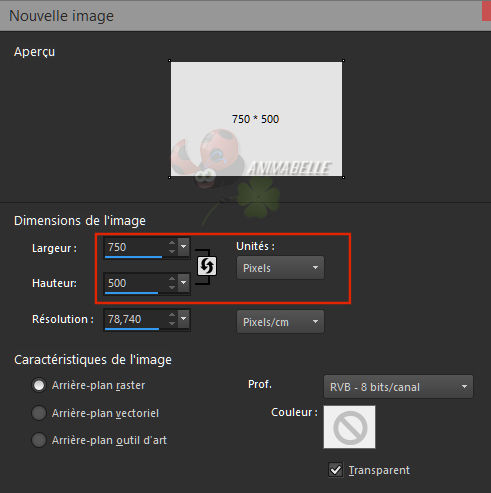
Task: Decrease Largeur value with down arrow
Action: pos(172,251)
